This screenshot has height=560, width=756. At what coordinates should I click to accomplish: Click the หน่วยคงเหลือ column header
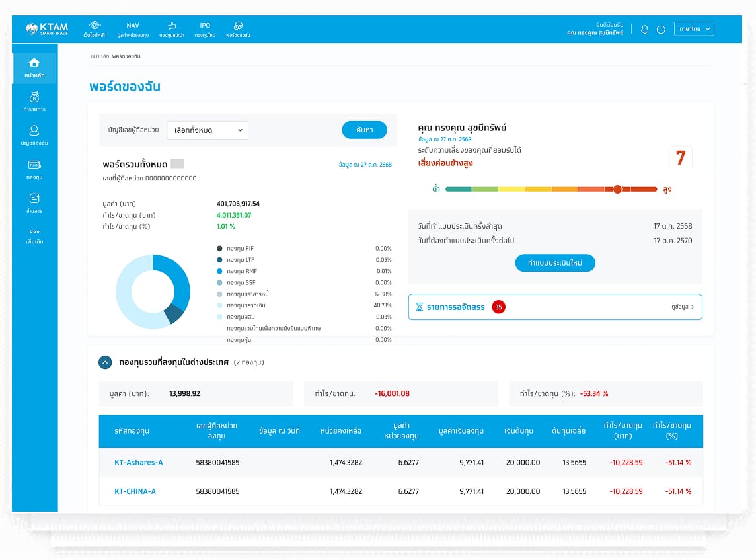point(341,430)
